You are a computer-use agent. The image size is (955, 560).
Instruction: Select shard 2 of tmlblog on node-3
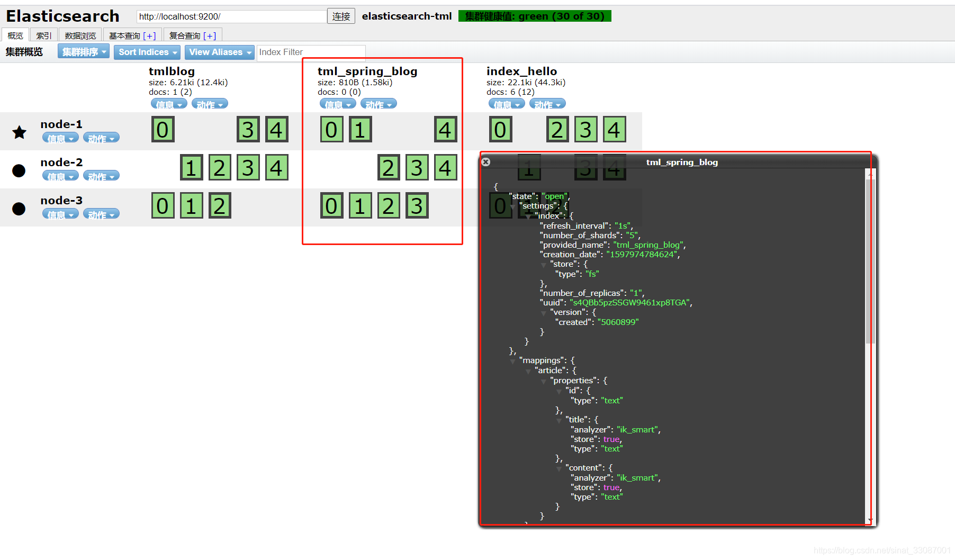220,206
